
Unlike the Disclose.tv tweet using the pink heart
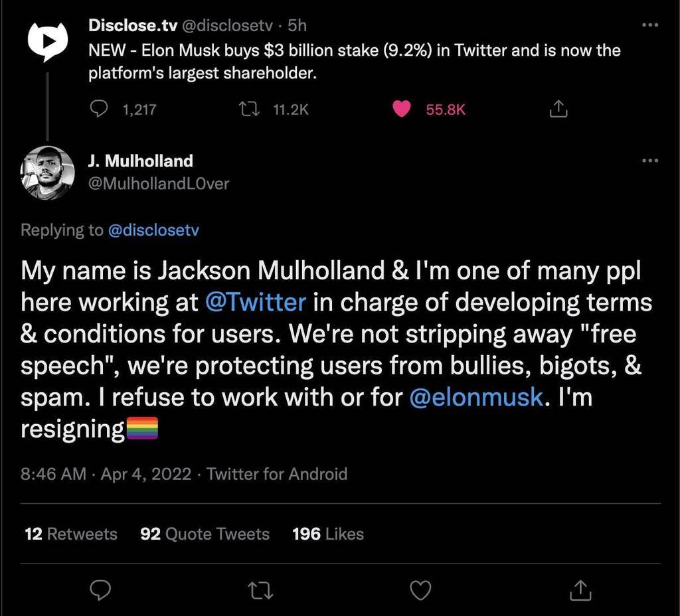(402, 109)
